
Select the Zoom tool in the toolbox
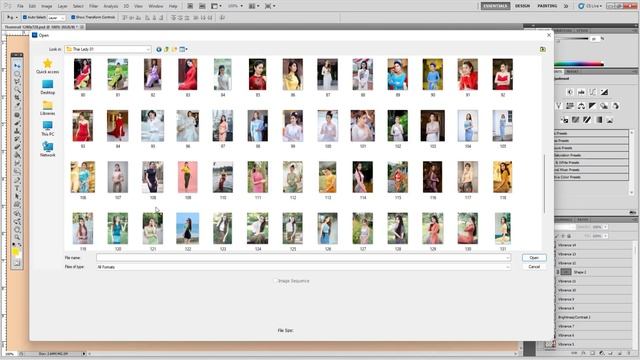pos(17,237)
